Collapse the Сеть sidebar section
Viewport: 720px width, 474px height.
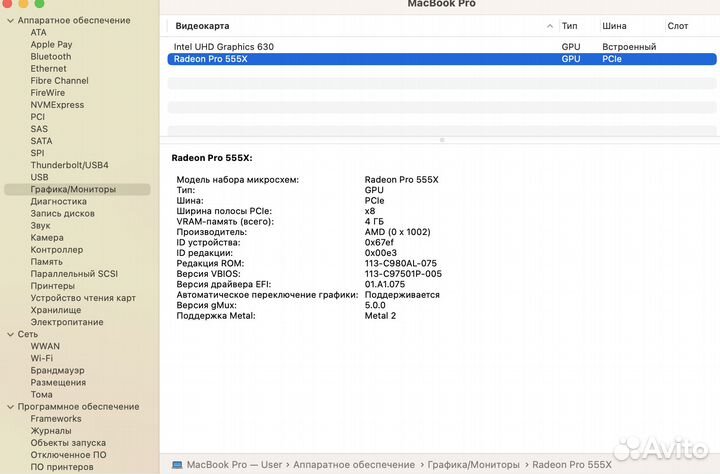9,334
